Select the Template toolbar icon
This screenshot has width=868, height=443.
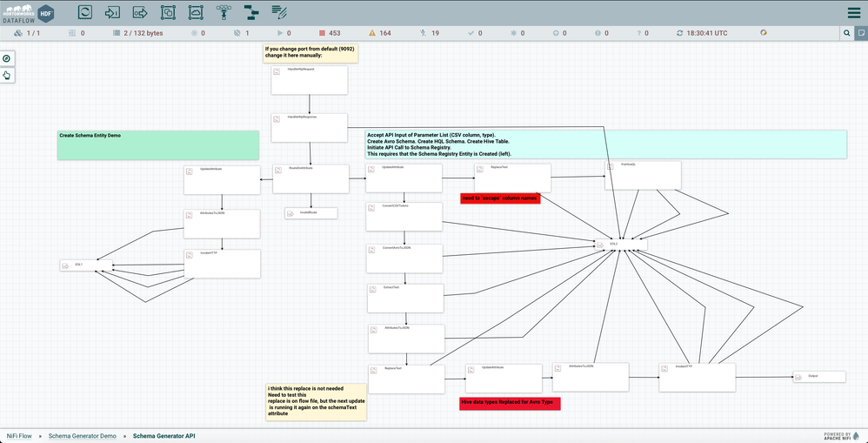pyautogui.click(x=251, y=12)
